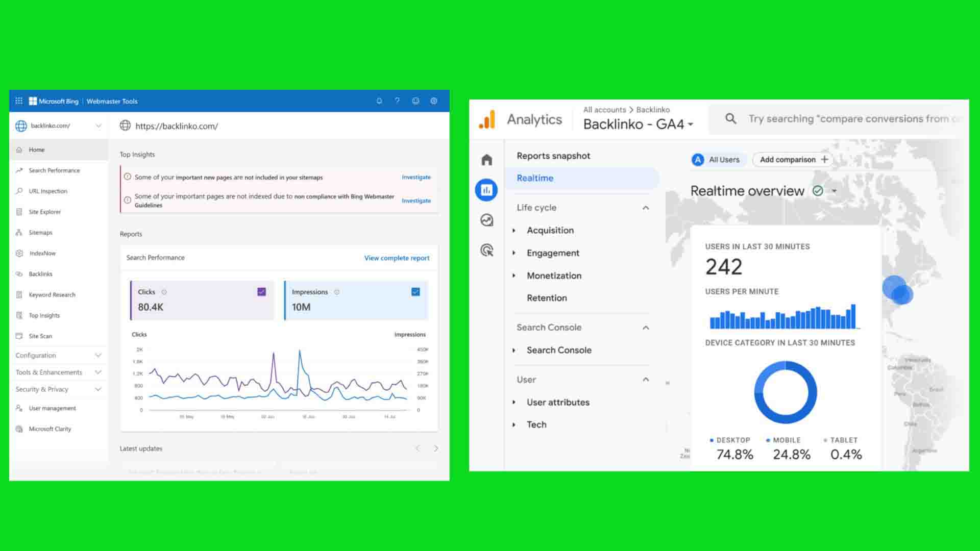Open the Analytics Home icon
Screen dimensions: 980x551
coord(486,160)
